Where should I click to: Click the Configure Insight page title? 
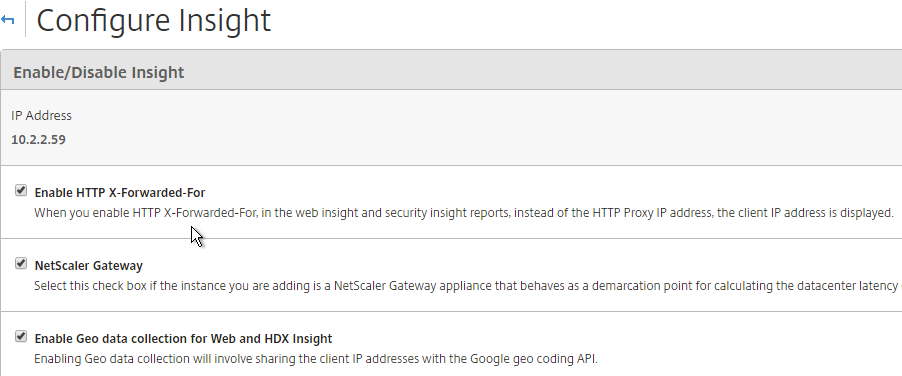154,20
